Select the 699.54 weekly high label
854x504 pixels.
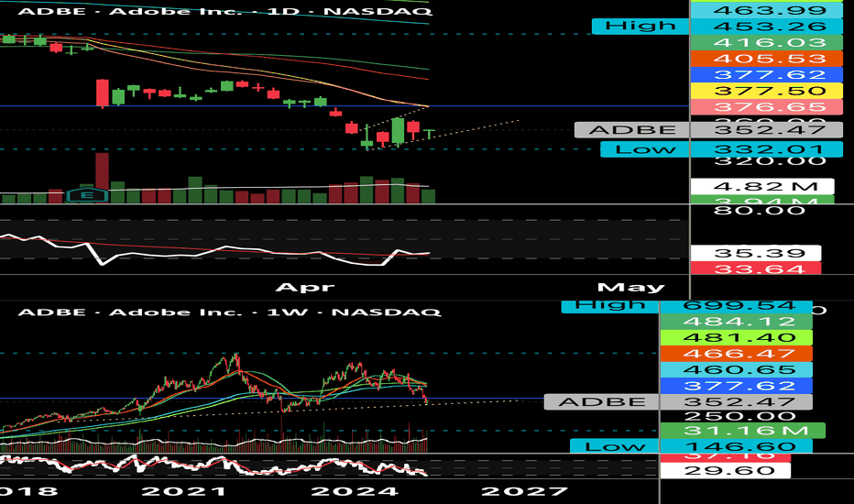(736, 306)
